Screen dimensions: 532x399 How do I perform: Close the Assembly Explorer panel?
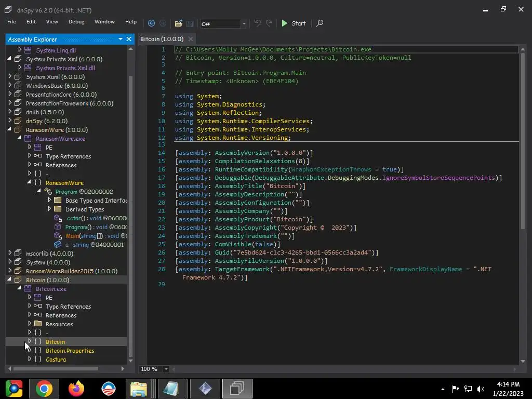(129, 39)
